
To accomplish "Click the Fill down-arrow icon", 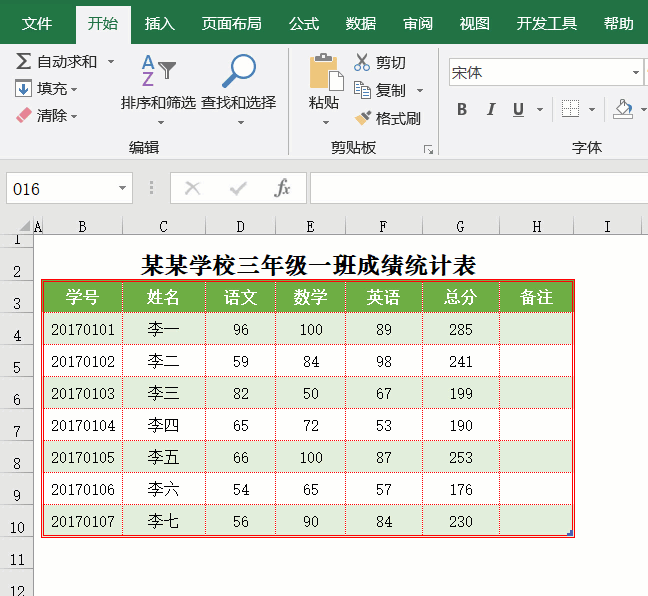I will pyautogui.click(x=23, y=88).
